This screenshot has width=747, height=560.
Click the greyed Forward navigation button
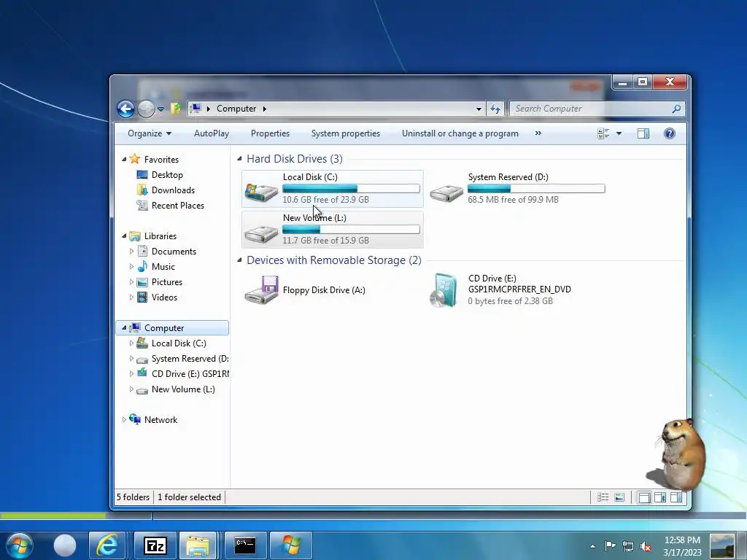[x=146, y=109]
